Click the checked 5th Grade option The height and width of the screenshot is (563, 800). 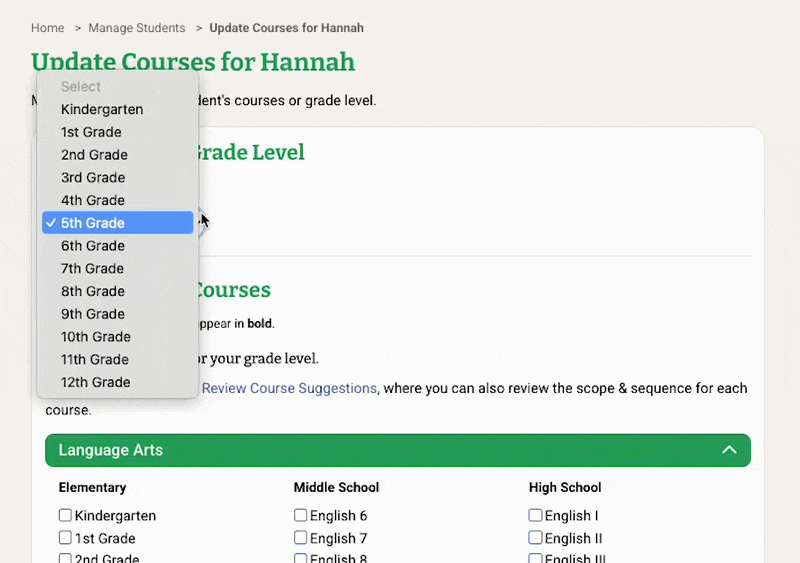tap(117, 223)
